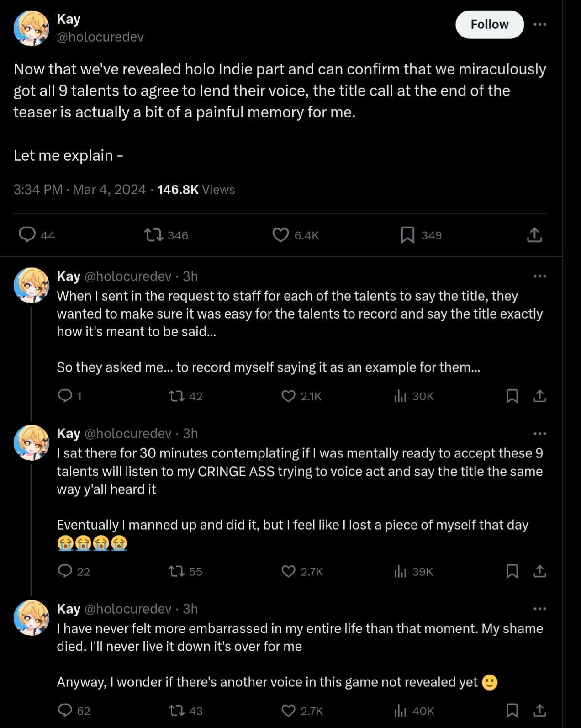
Task: Share the reply with 39K views
Action: coord(539,571)
